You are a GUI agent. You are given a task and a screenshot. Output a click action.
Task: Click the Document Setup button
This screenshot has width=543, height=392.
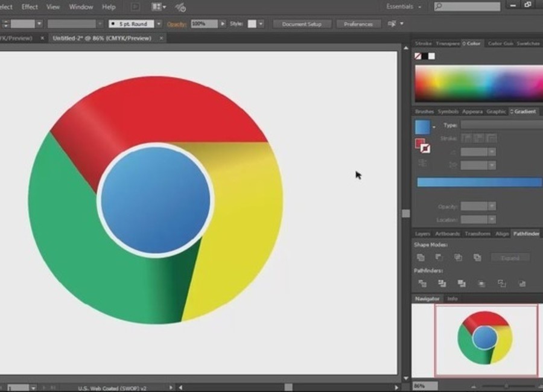[302, 24]
